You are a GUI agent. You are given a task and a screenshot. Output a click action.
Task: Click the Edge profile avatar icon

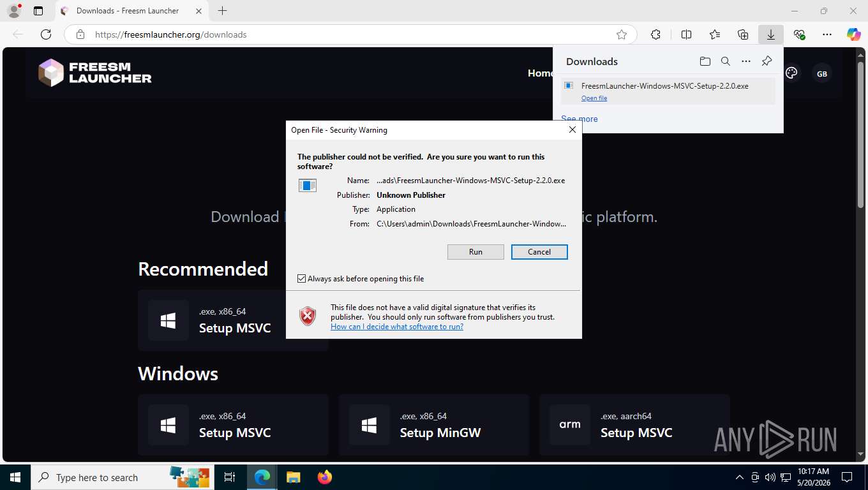coord(13,11)
